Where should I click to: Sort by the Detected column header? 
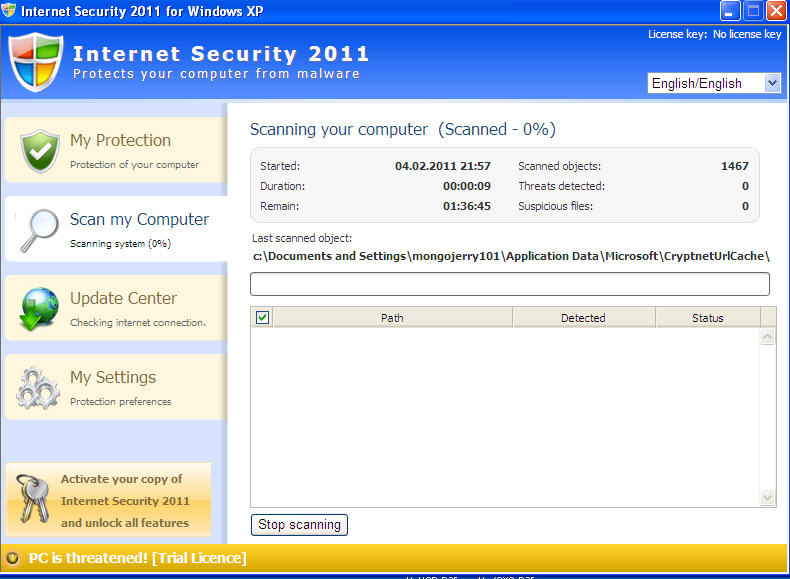coord(583,317)
